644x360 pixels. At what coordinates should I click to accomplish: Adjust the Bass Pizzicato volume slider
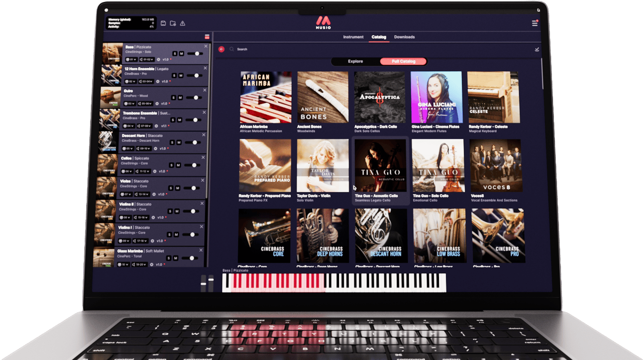(x=195, y=54)
